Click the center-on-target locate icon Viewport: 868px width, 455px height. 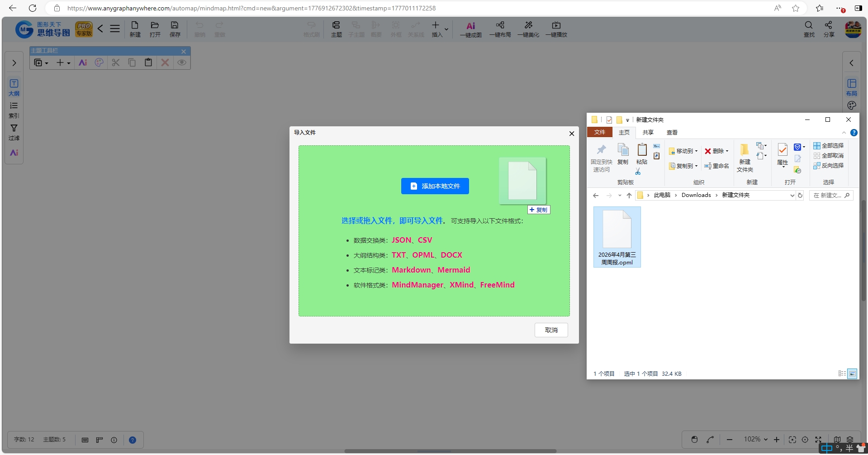[x=805, y=440]
